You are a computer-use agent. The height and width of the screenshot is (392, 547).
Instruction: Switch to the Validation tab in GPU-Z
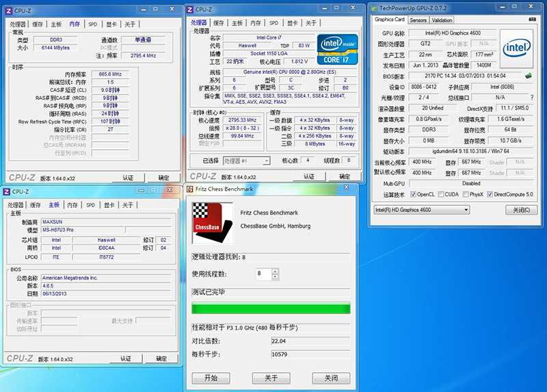click(442, 21)
